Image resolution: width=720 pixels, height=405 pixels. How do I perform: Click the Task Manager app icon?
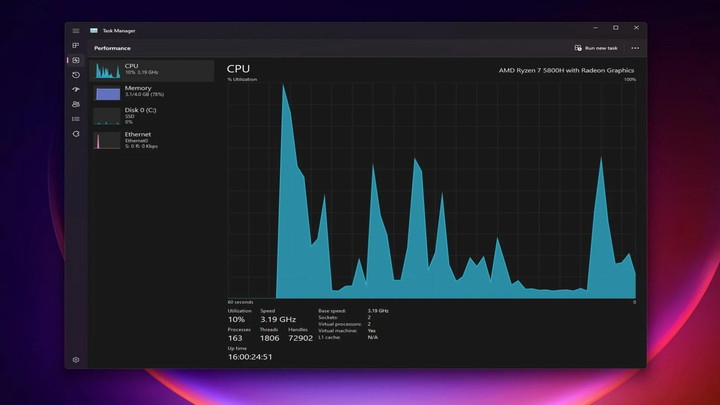coord(94,30)
